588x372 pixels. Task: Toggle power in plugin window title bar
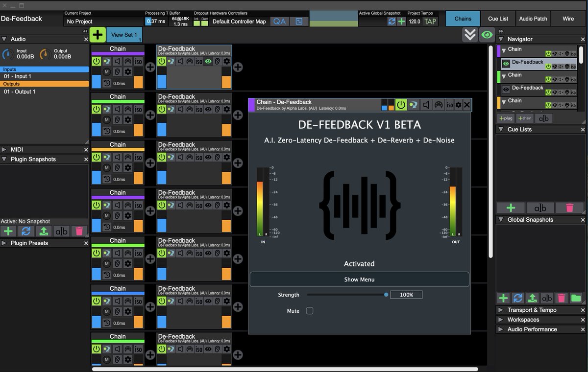coord(401,105)
